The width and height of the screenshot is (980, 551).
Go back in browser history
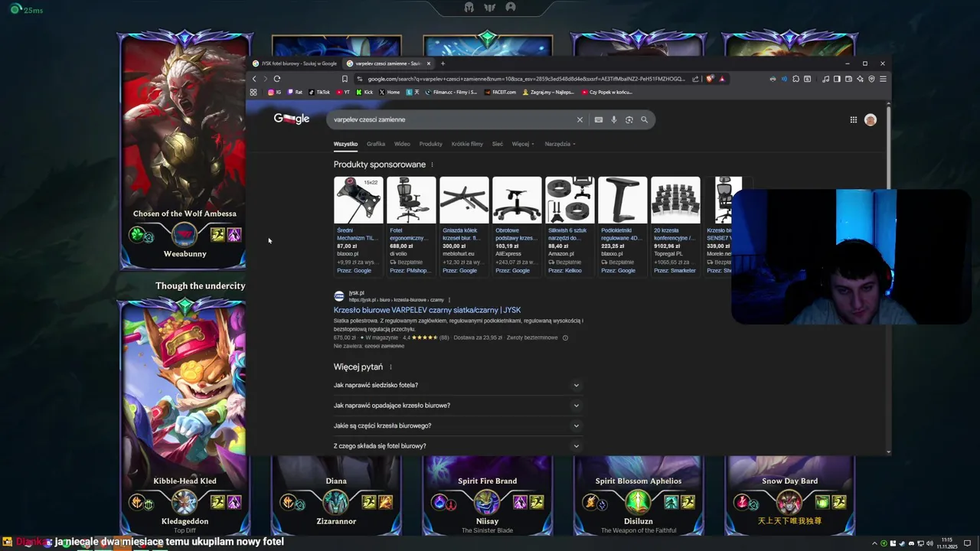[x=254, y=79]
